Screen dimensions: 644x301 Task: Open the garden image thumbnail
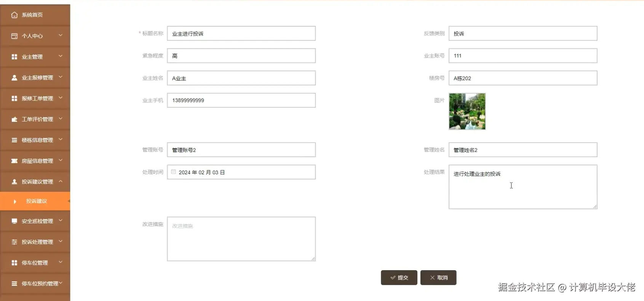pyautogui.click(x=467, y=111)
